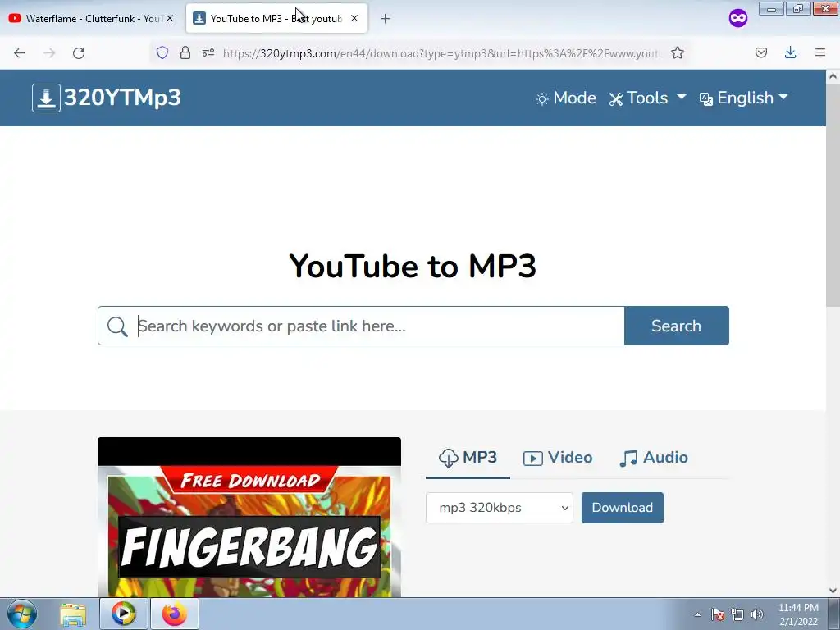Screen dimensions: 840x630
Task: Open a new browser tab
Action: (386, 19)
